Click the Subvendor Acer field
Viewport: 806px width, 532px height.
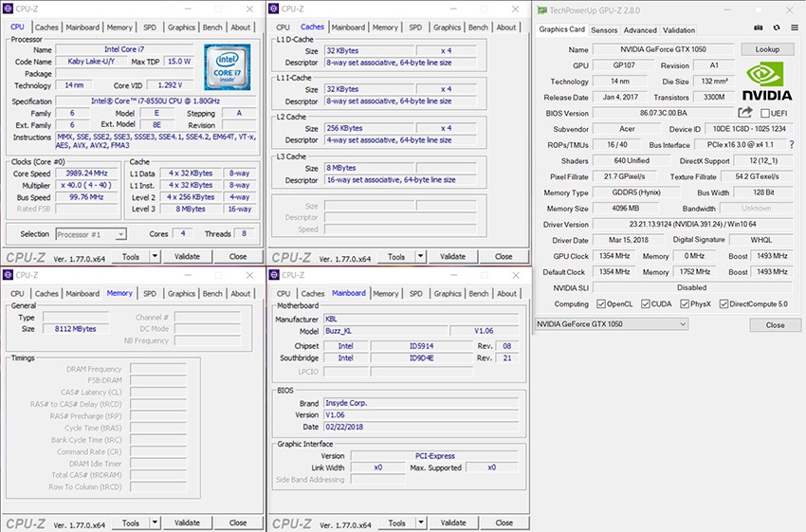click(627, 129)
